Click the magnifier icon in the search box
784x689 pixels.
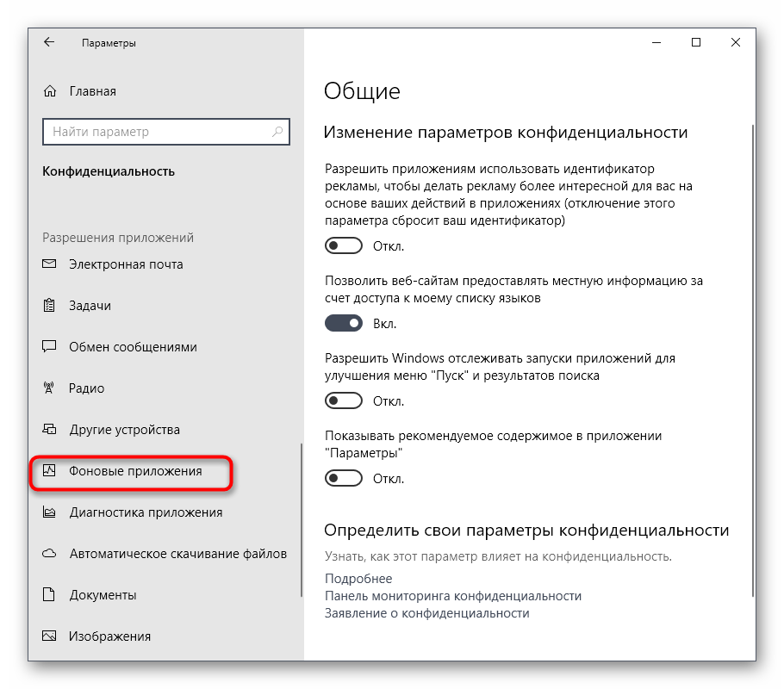click(277, 132)
